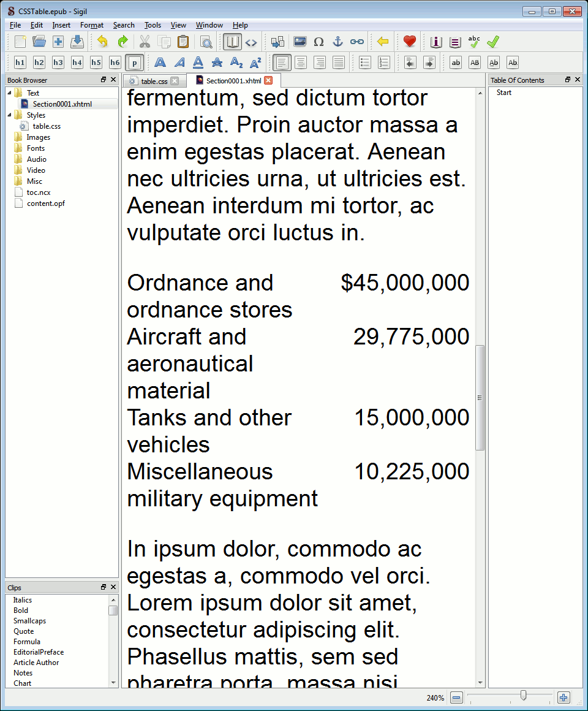Screen dimensions: 588x711
Task: Click the Start entry in Table Of Contents
Action: click(503, 93)
